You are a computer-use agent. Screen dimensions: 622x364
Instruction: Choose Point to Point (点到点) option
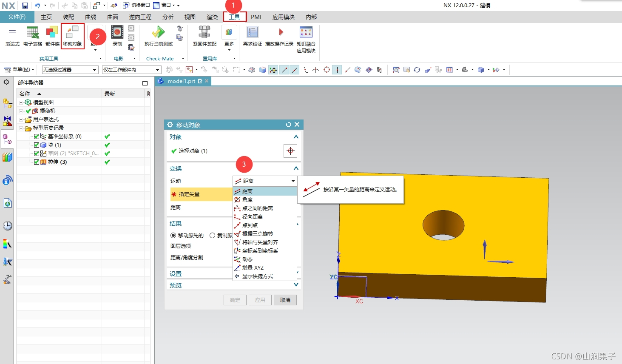[265, 225]
